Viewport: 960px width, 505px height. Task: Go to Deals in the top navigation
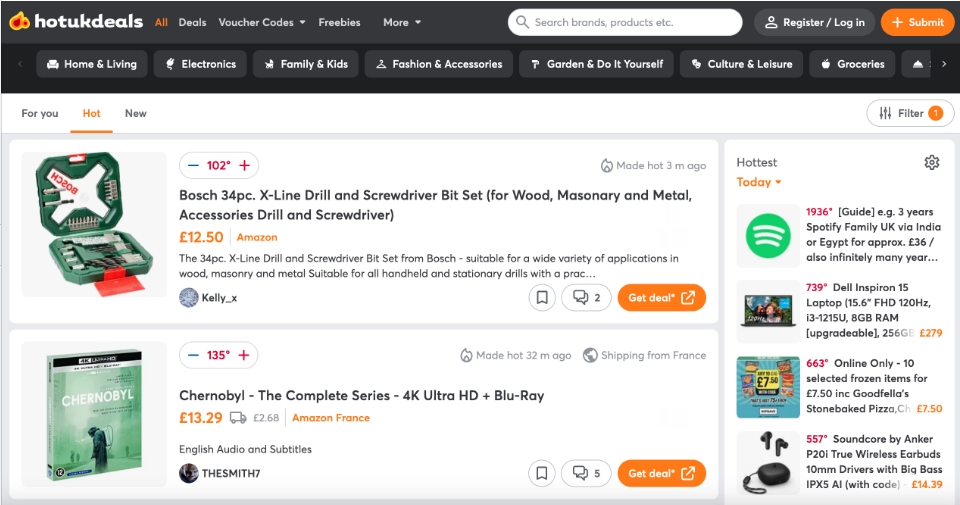[x=192, y=22]
